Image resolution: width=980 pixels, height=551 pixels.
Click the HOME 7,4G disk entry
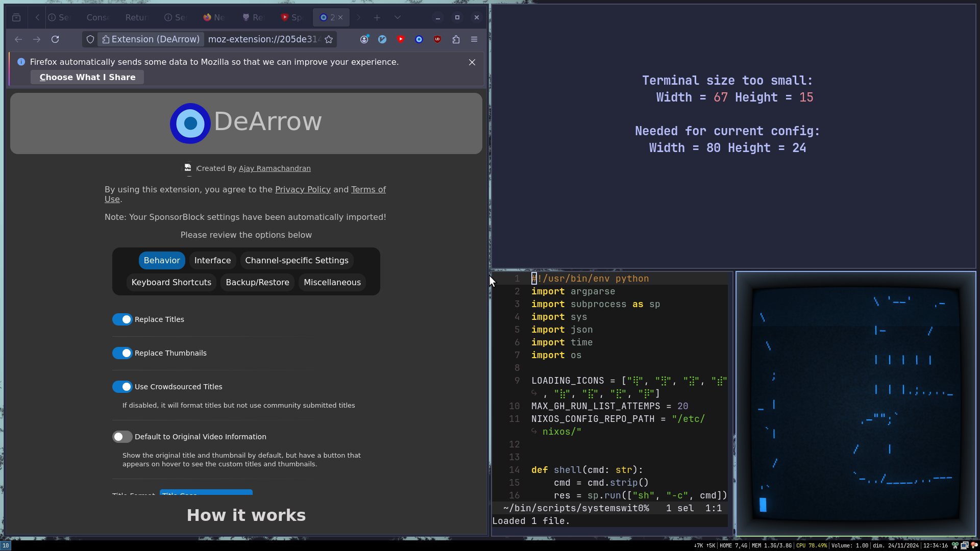click(x=733, y=545)
